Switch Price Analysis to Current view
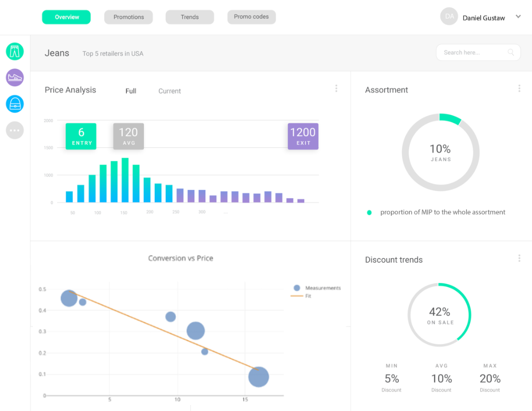This screenshot has height=411, width=532. [x=170, y=91]
